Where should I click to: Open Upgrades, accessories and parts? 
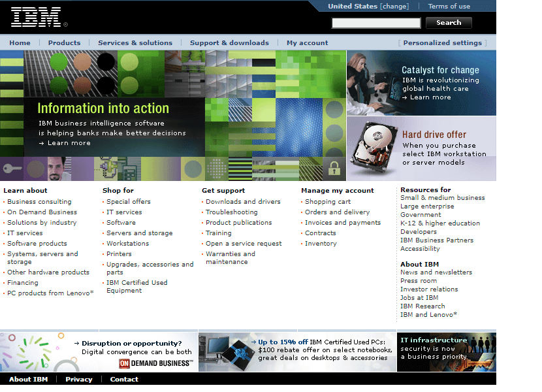tap(150, 268)
